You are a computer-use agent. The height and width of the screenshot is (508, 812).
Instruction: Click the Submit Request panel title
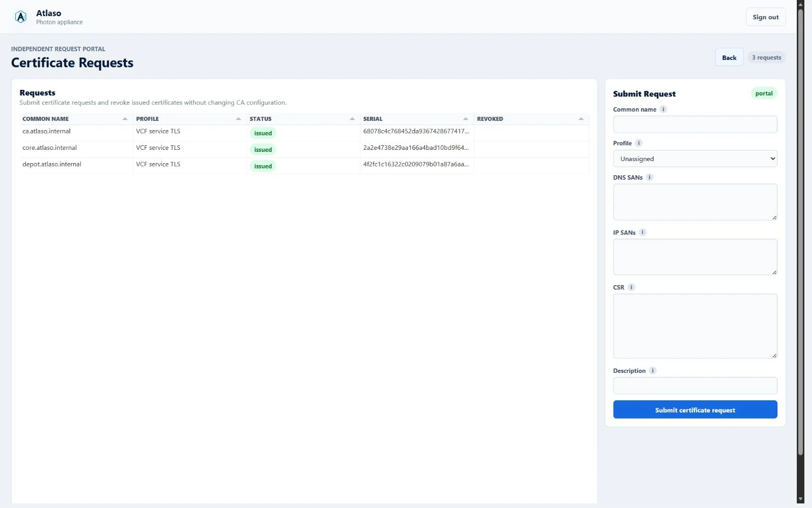click(644, 94)
